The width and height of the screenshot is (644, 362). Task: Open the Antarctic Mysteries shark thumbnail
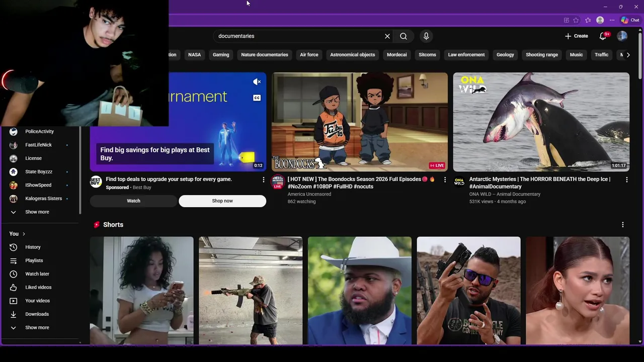pos(541,122)
